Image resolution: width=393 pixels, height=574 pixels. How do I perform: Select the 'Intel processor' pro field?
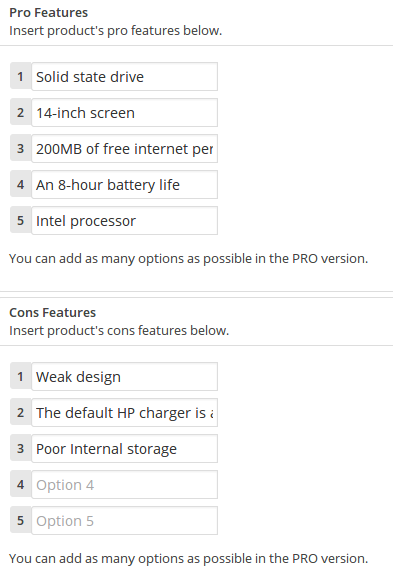(x=124, y=220)
